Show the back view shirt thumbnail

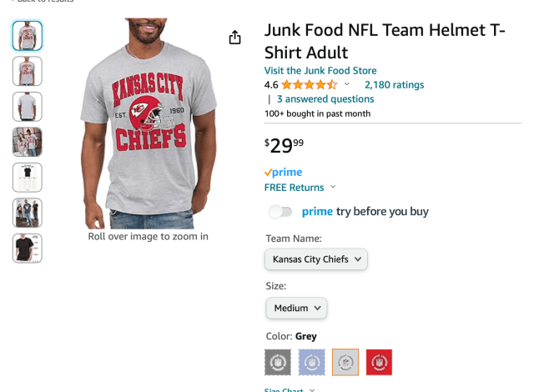click(28, 107)
